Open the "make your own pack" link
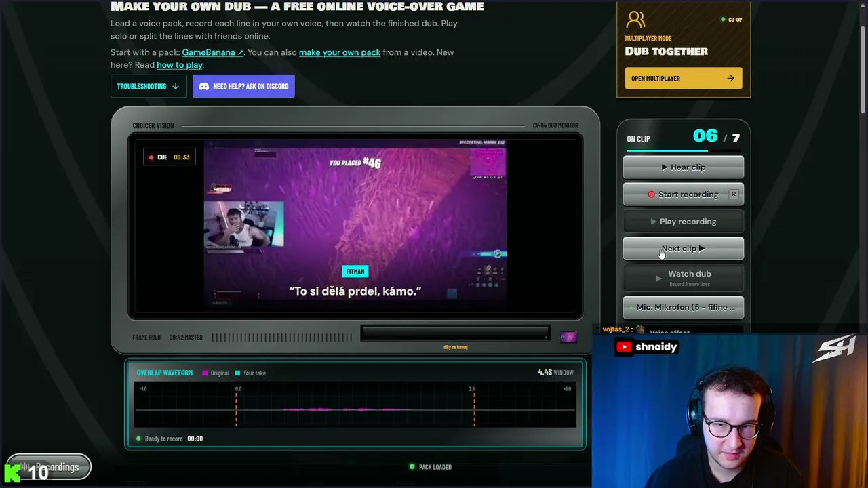868x488 pixels. point(340,52)
